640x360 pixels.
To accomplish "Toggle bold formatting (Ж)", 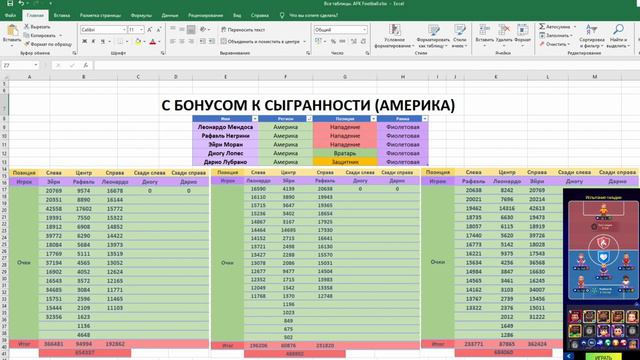I will coord(84,41).
